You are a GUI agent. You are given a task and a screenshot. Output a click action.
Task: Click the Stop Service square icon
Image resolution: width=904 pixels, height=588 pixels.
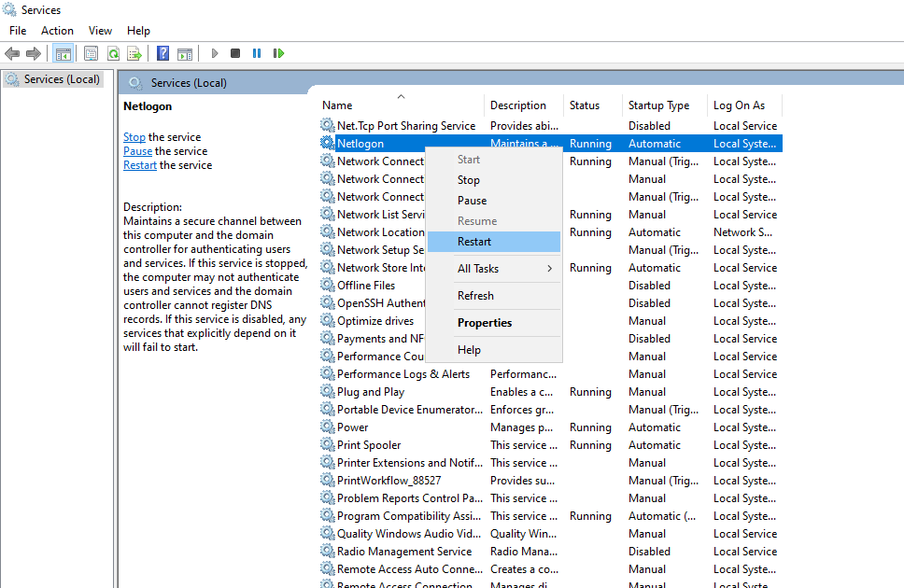235,53
